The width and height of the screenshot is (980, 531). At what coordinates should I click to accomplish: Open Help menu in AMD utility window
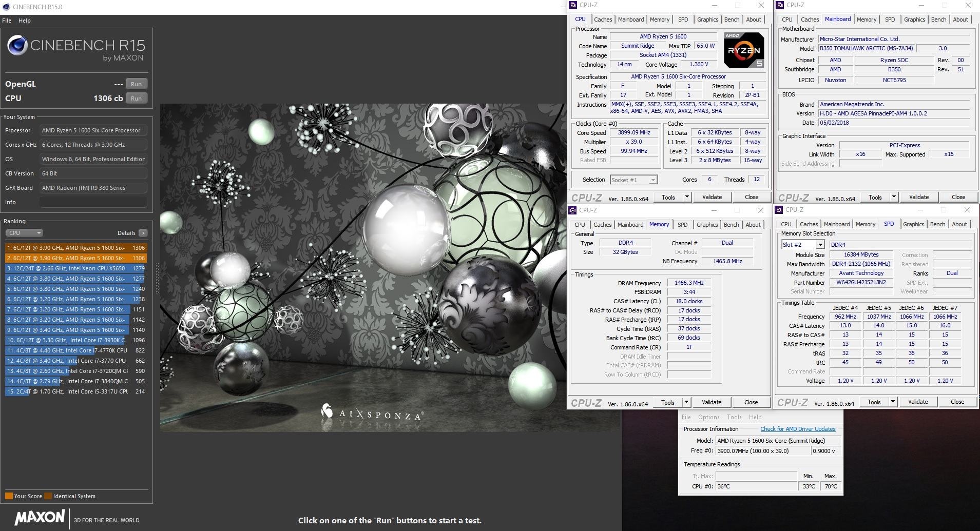click(755, 417)
